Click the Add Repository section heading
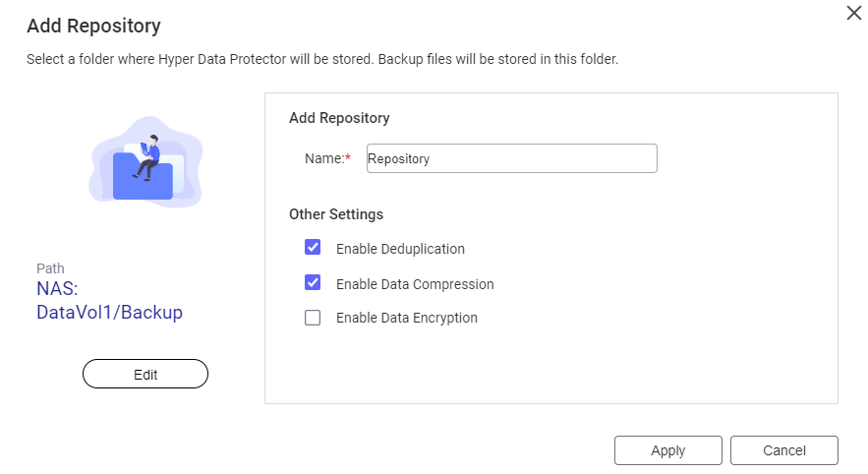The width and height of the screenshot is (868, 474). (339, 118)
